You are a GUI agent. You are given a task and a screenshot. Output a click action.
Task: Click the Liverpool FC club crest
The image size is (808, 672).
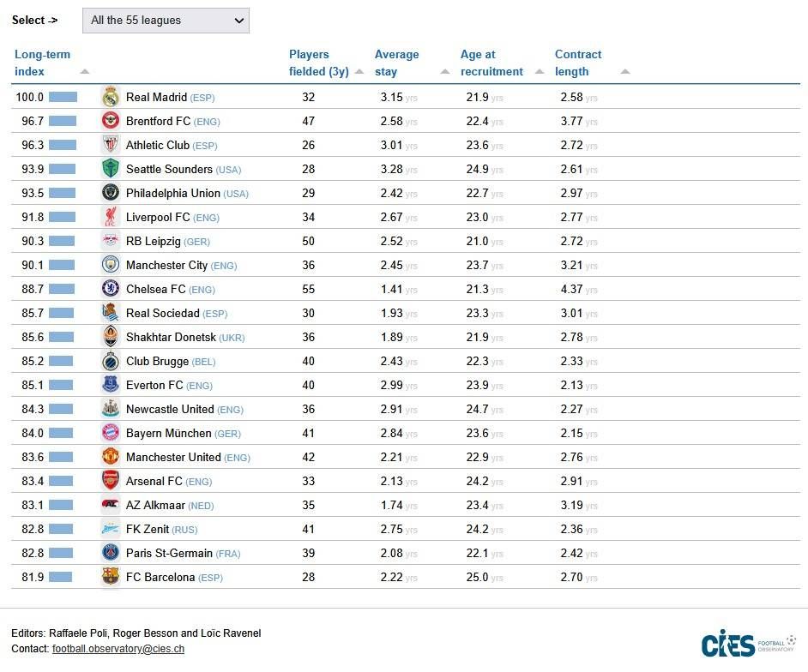click(110, 217)
